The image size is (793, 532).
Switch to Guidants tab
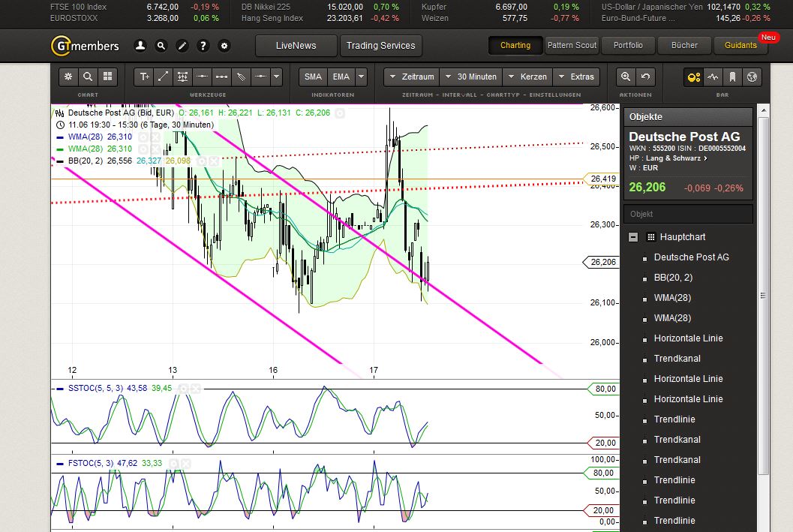(x=741, y=46)
